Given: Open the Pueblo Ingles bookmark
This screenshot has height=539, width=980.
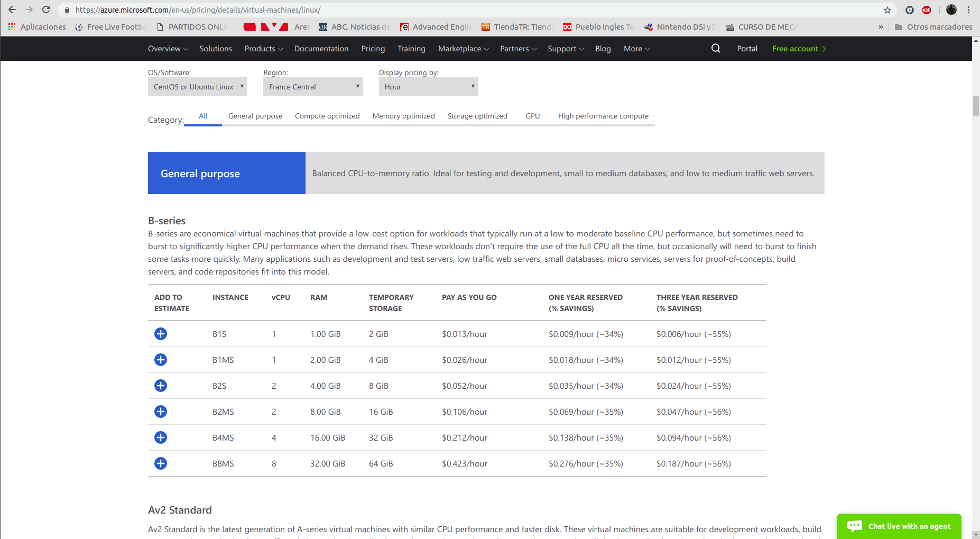Looking at the screenshot, I should click(x=599, y=27).
